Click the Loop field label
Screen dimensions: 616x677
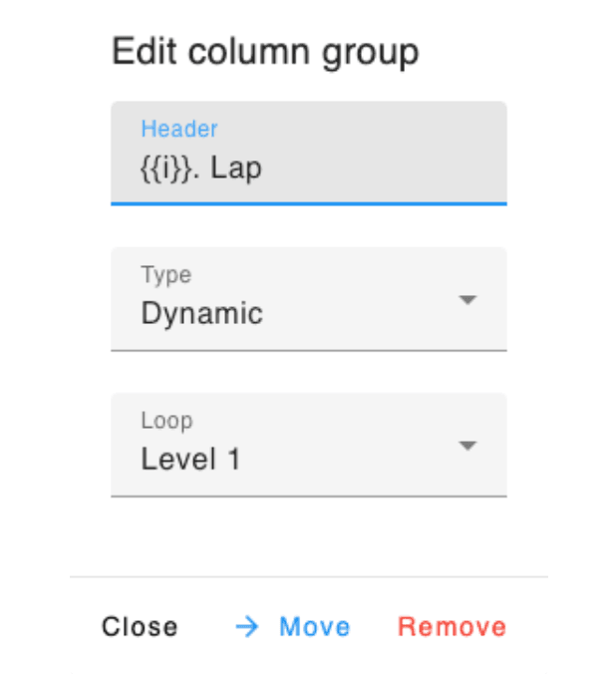pos(166,421)
